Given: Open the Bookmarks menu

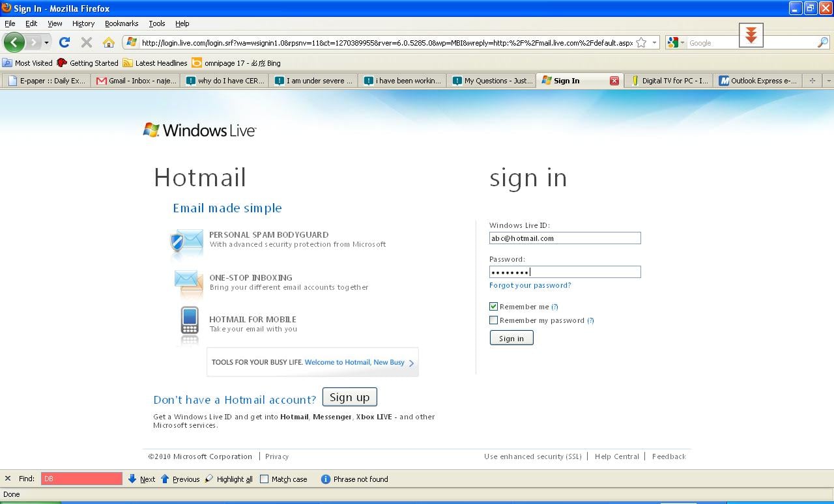Looking at the screenshot, I should [121, 23].
